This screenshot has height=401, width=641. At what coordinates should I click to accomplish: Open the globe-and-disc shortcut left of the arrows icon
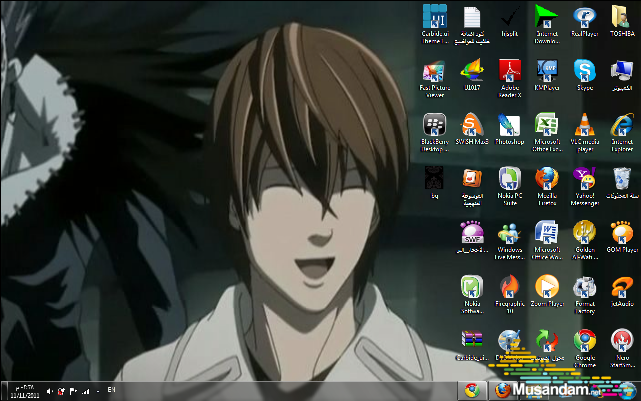tap(509, 345)
